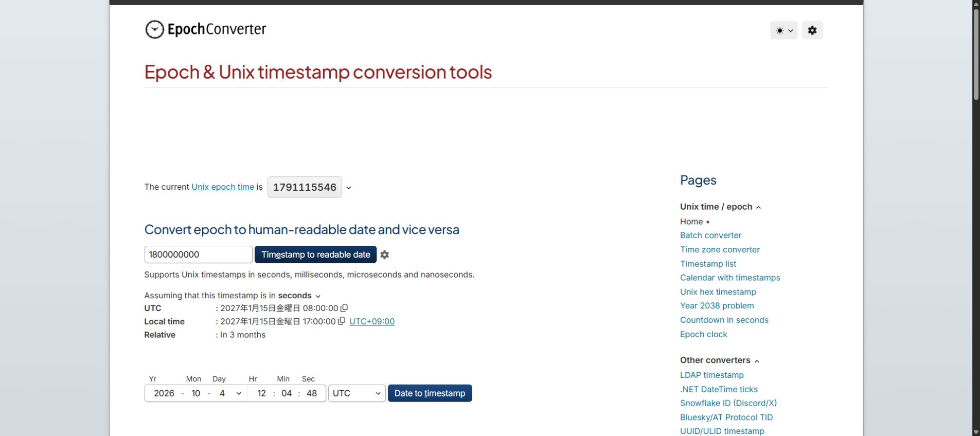The width and height of the screenshot is (980, 436).
Task: Open the Epoch clock page
Action: pyautogui.click(x=704, y=334)
